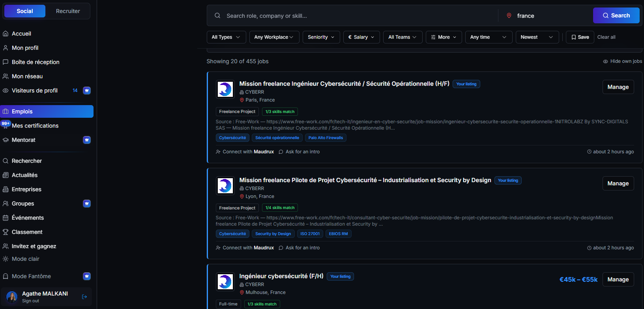
Task: Click the Search button
Action: click(x=616, y=15)
